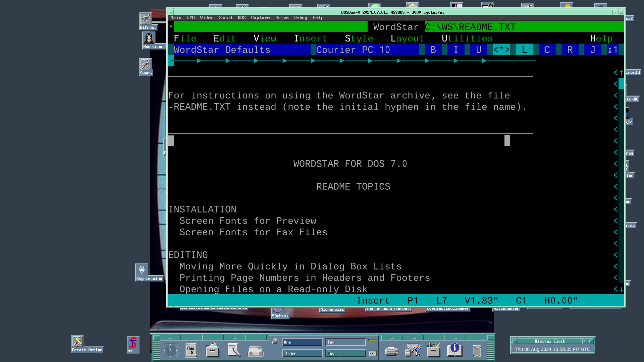Viewport: 644px width, 362px height.
Task: Change line spacing indicator 1
Action: 613,50
